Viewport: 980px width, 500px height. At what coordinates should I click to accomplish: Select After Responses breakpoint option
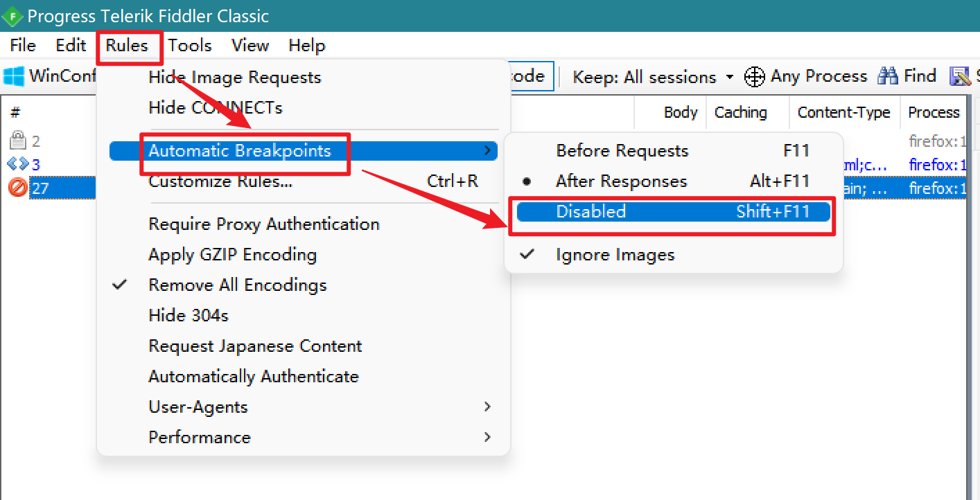674,181
